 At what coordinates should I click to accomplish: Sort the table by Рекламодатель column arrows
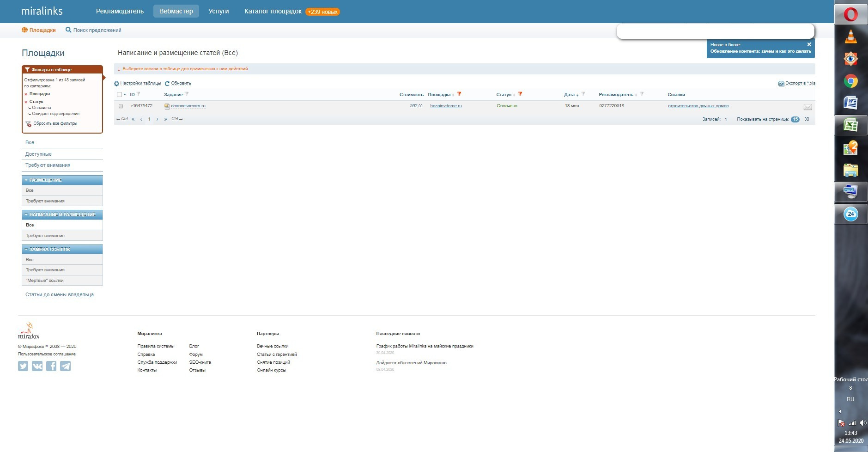[636, 95]
